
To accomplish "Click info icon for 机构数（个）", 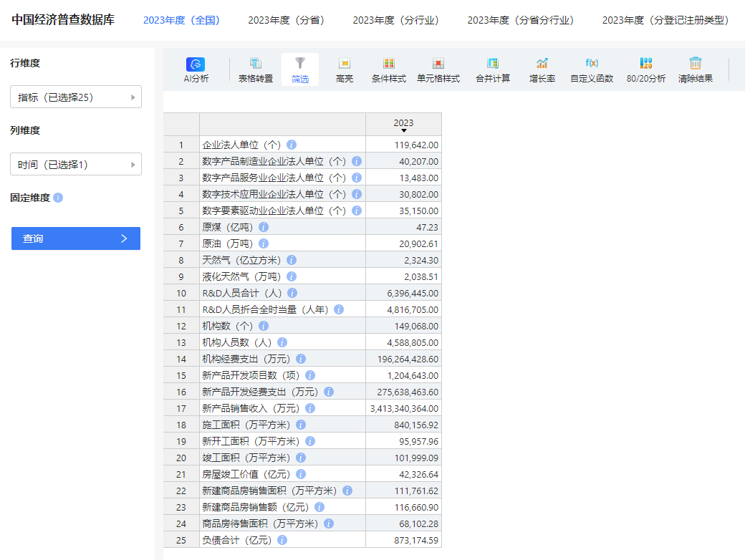I will tap(264, 326).
